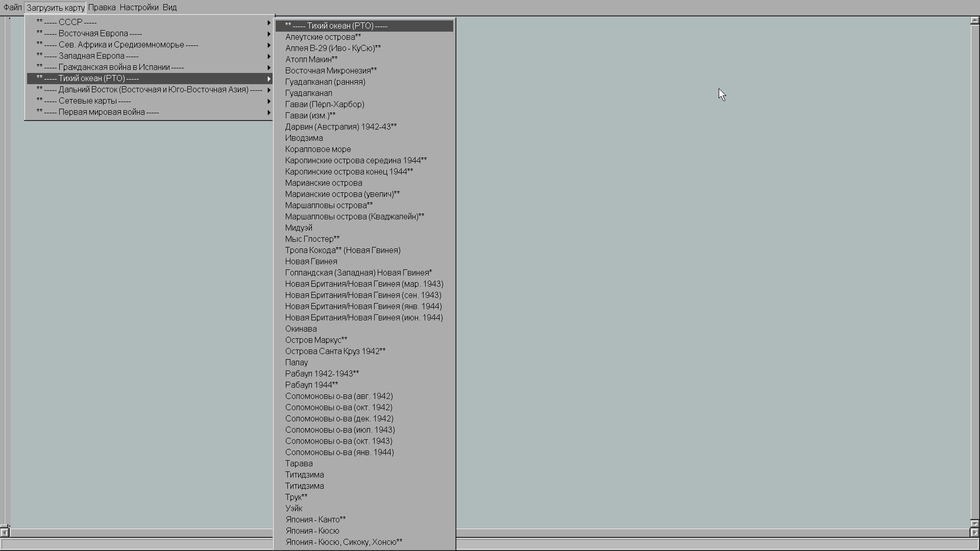This screenshot has width=980, height=551.
Task: Open the Файл menu
Action: tap(13, 8)
